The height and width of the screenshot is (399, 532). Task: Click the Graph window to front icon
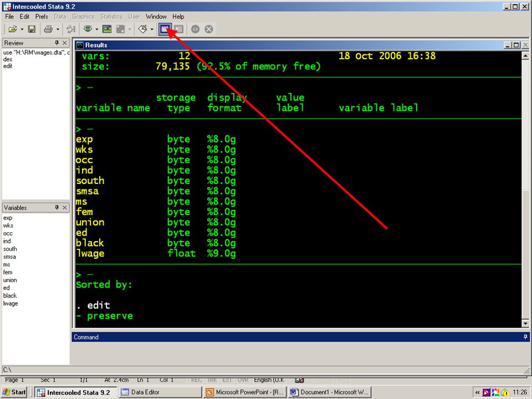coord(120,29)
